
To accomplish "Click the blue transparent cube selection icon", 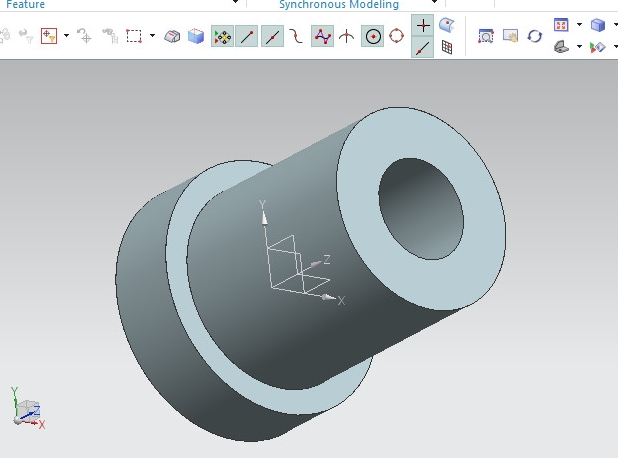I will (196, 36).
